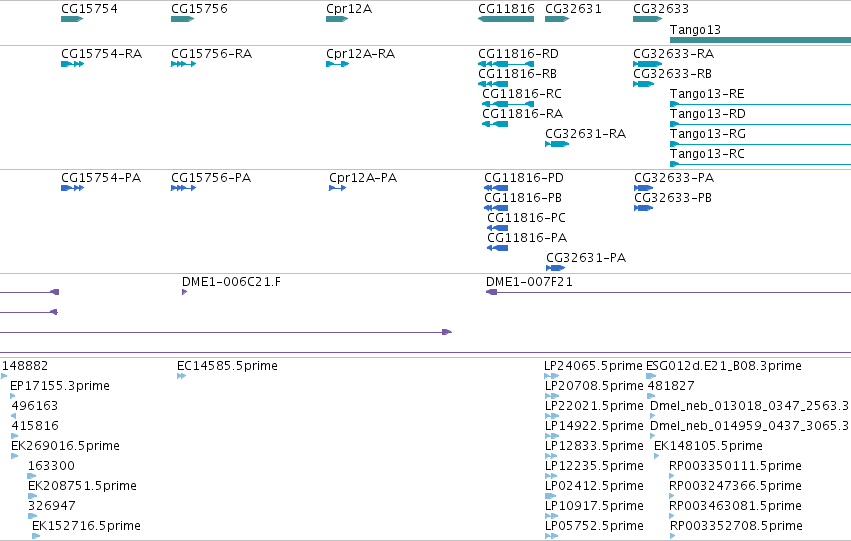Select protein CG11816-PC
Image resolution: width=851 pixels, height=541 pixels.
(x=498, y=228)
